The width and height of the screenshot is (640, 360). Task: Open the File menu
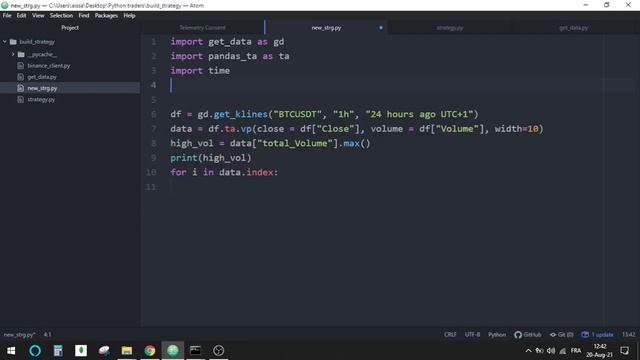[x=7, y=16]
